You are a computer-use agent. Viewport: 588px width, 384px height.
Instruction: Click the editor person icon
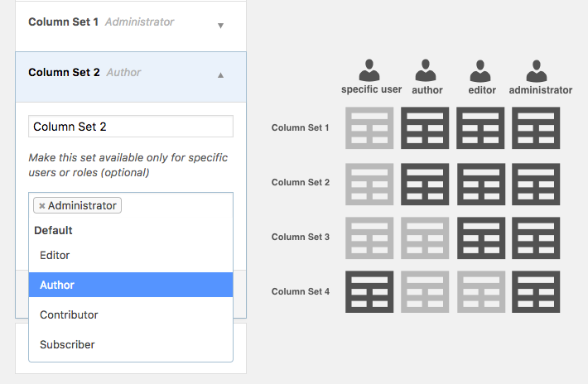point(480,71)
